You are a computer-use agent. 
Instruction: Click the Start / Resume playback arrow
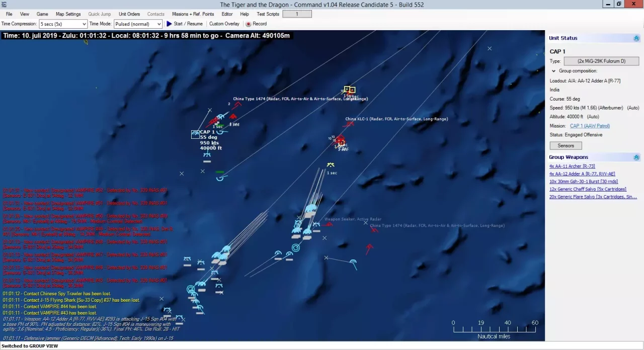[x=170, y=24]
